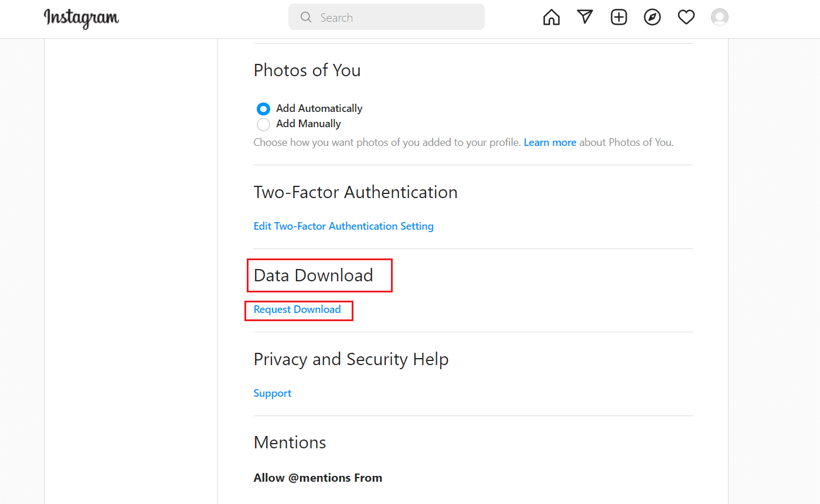The height and width of the screenshot is (504, 820).
Task: Click the Mentions section heading
Action: (x=290, y=442)
